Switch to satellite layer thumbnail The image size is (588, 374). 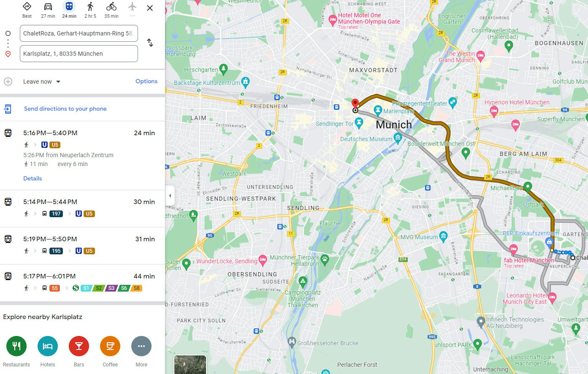pyautogui.click(x=190, y=365)
